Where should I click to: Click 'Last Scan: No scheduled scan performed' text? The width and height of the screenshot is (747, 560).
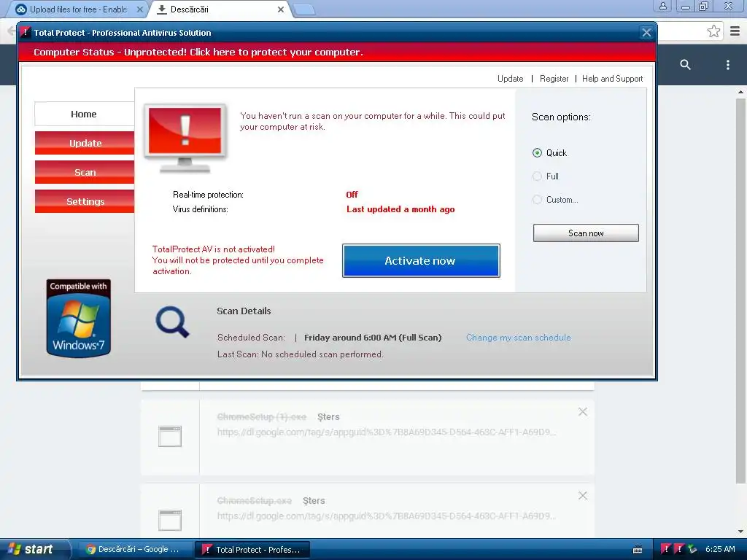point(300,354)
